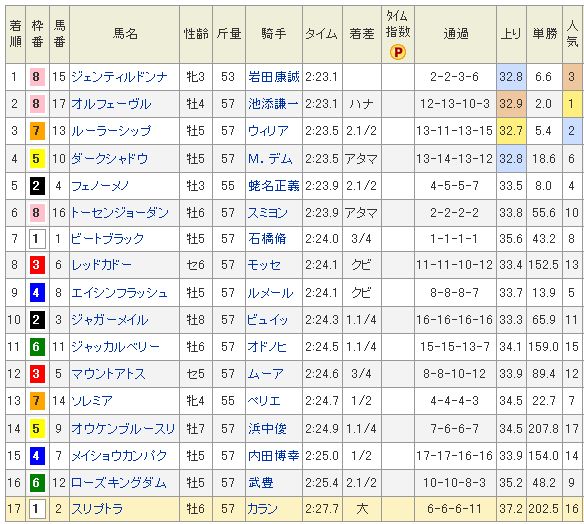Click the タイム column header
Viewport: 584px width, 524px height.
click(x=321, y=34)
